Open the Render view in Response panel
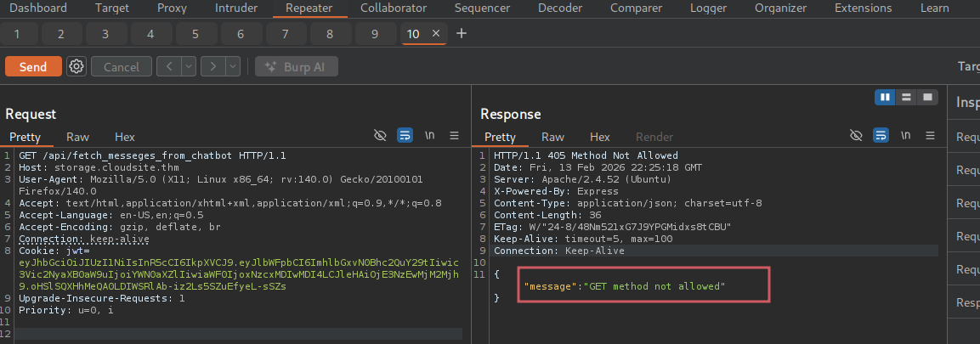 [654, 137]
